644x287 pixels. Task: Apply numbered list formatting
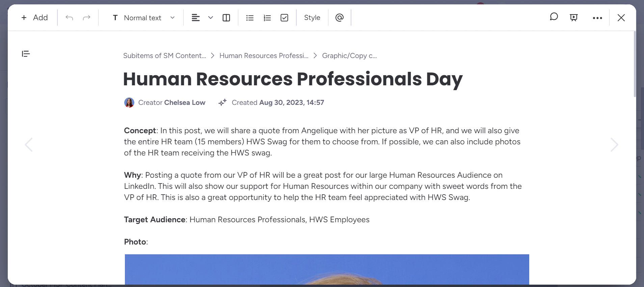tap(267, 18)
